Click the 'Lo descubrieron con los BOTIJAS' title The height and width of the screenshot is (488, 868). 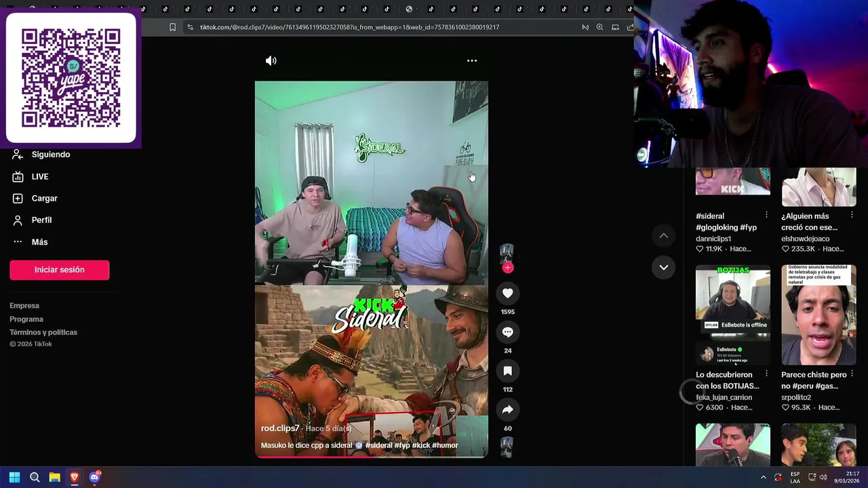[x=727, y=380]
